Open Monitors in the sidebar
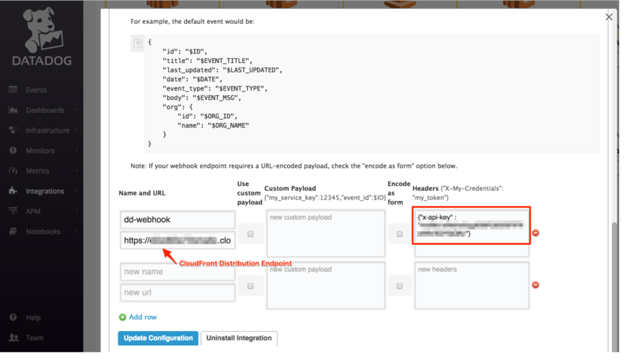 pos(40,150)
